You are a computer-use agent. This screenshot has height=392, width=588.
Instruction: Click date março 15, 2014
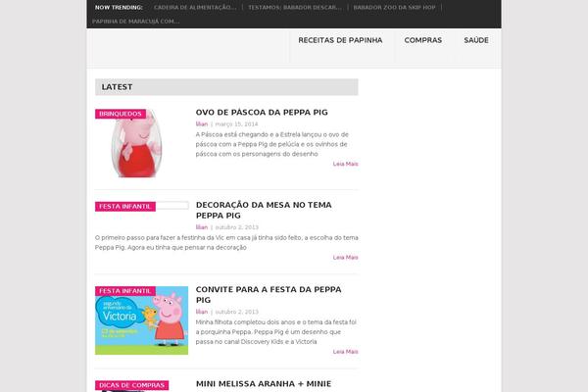[x=236, y=124]
